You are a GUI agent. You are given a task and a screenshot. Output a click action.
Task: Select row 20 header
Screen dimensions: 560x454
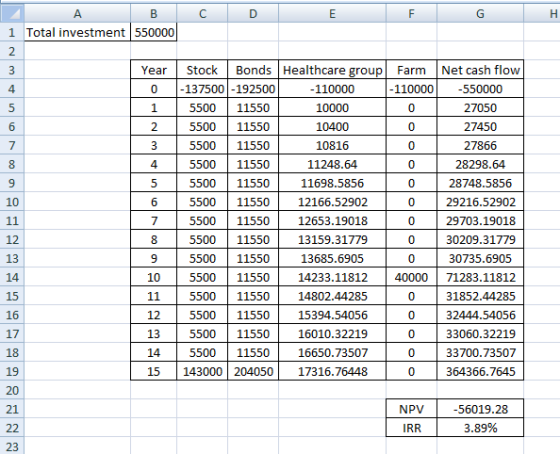point(12,390)
